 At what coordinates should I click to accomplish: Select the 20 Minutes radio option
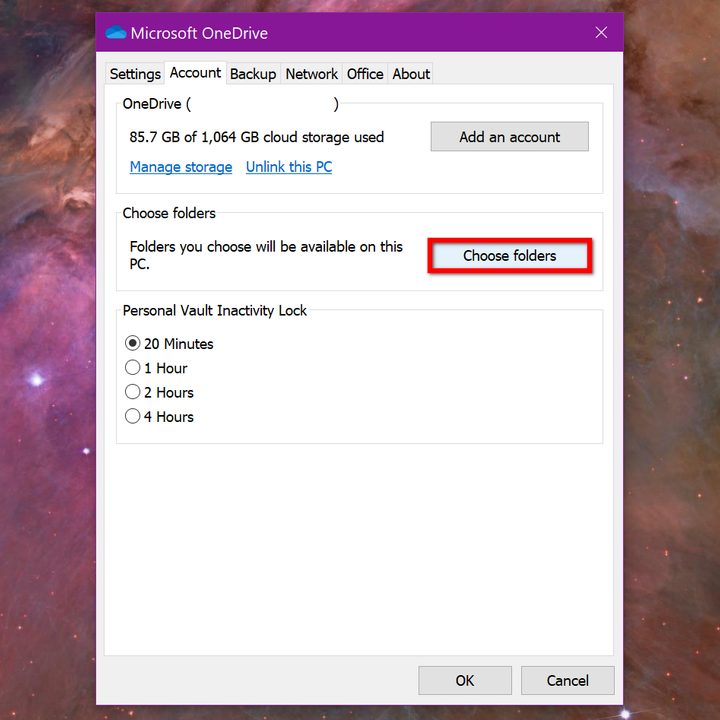point(169,343)
